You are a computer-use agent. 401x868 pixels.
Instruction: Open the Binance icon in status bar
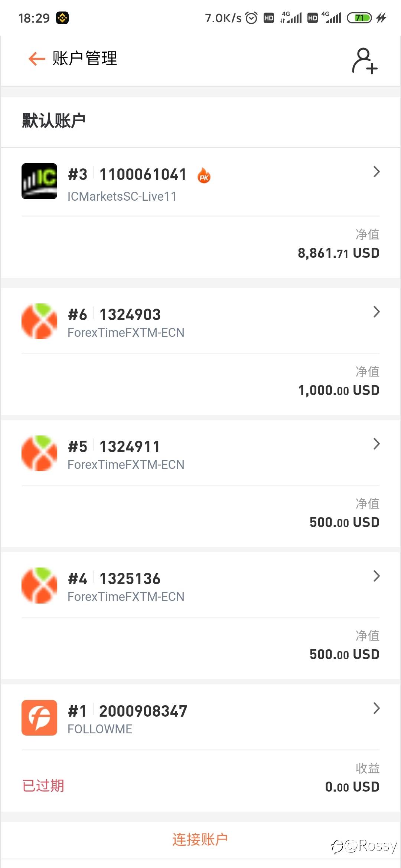pyautogui.click(x=62, y=18)
